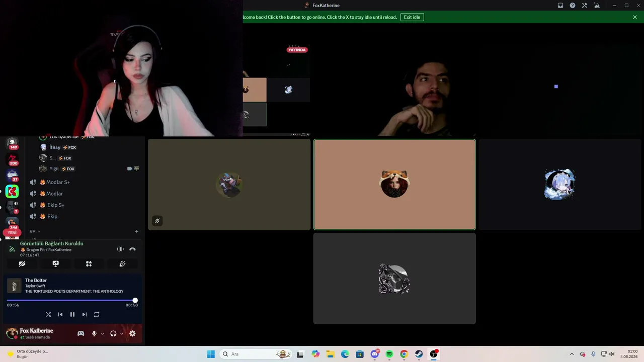
Task: Open the server with 7 notifications
Action: (x=12, y=207)
